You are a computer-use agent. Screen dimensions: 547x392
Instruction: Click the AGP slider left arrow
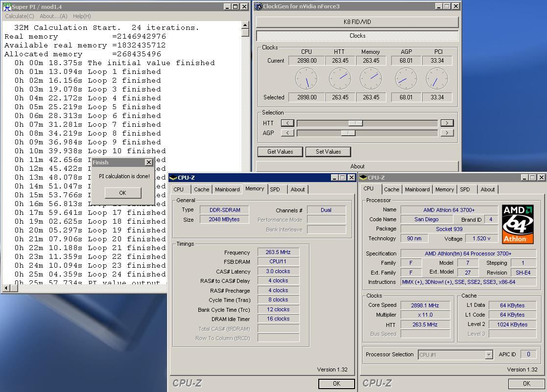click(x=287, y=133)
